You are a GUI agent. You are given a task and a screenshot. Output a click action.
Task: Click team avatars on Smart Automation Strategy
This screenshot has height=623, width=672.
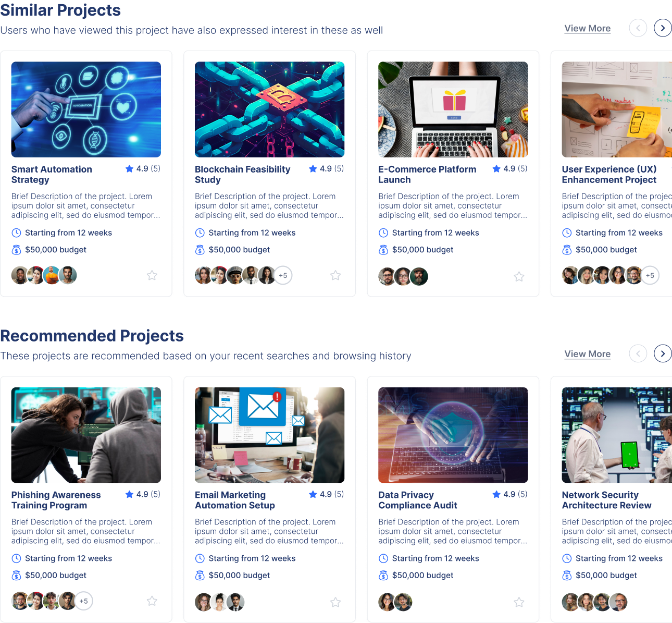pyautogui.click(x=44, y=275)
